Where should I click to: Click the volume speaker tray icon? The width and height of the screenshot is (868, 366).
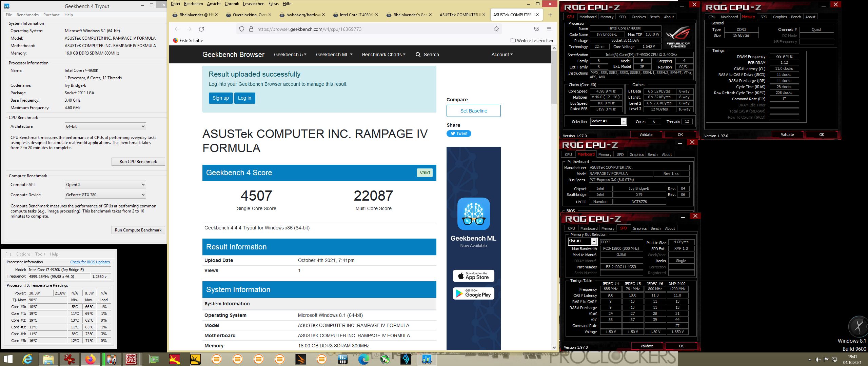point(818,360)
